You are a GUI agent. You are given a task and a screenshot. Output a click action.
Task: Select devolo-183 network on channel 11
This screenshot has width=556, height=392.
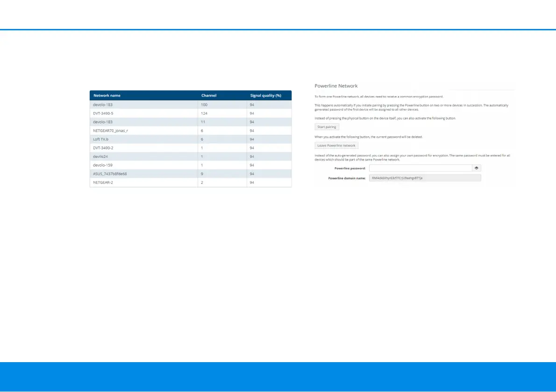point(191,122)
